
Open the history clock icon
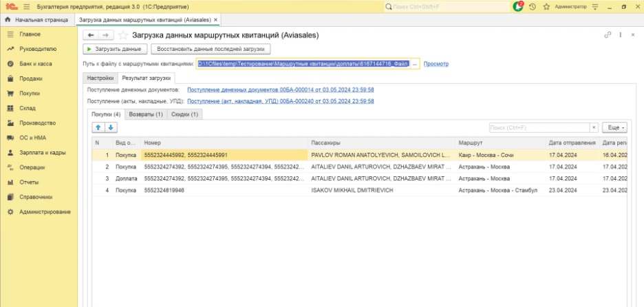tap(533, 7)
